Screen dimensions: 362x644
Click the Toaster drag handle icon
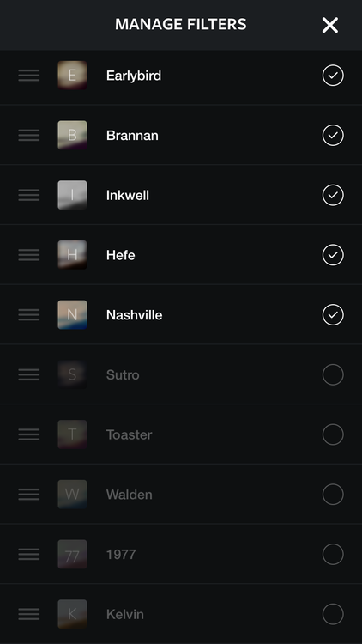(x=28, y=434)
